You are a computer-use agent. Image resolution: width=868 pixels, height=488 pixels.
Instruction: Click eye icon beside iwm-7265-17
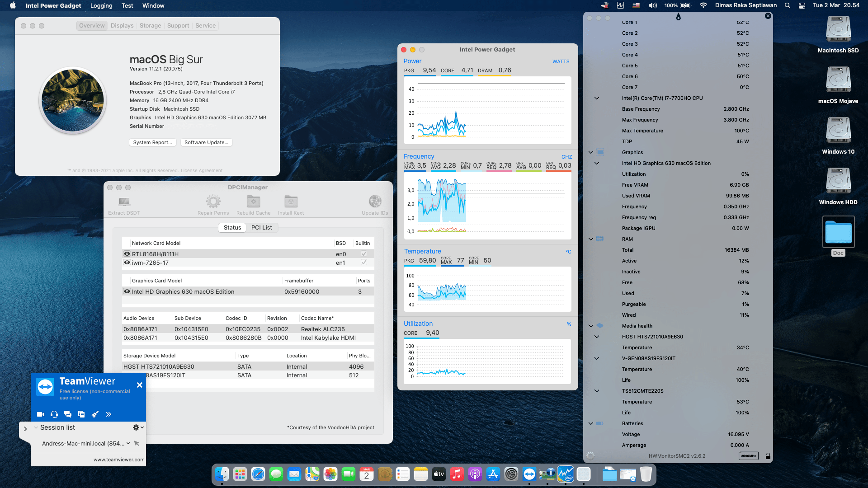coord(127,263)
